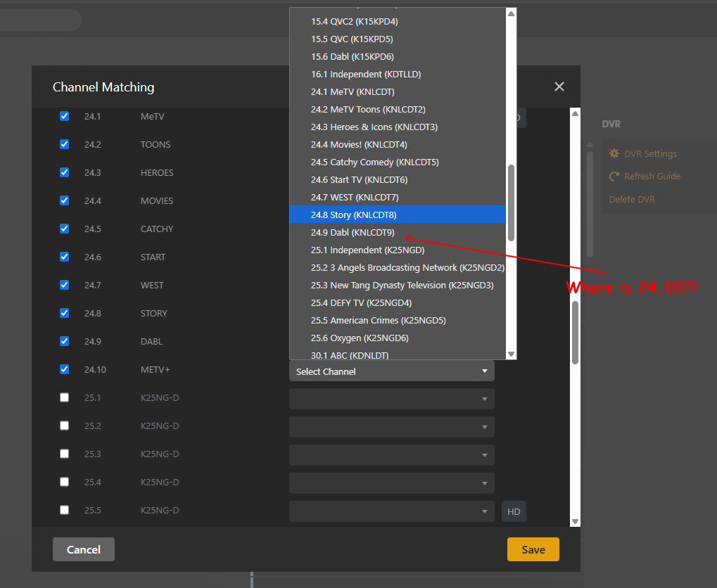Click the Cancel button

point(84,549)
